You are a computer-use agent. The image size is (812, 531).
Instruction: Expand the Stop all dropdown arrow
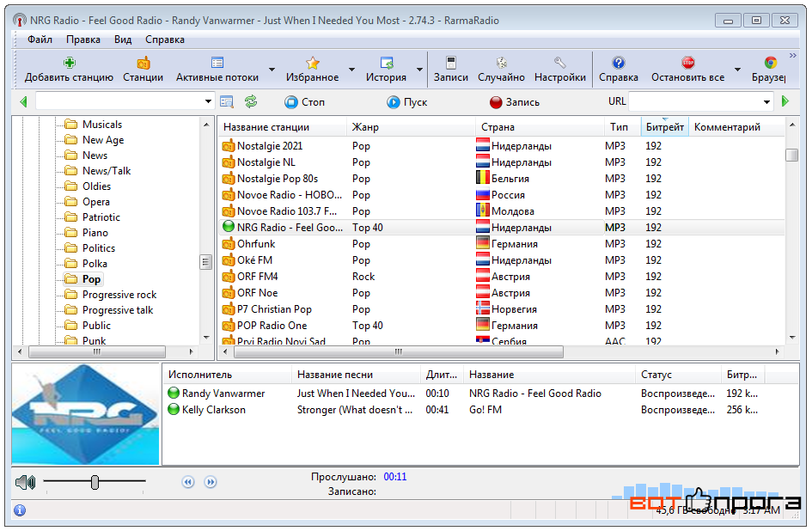point(737,70)
